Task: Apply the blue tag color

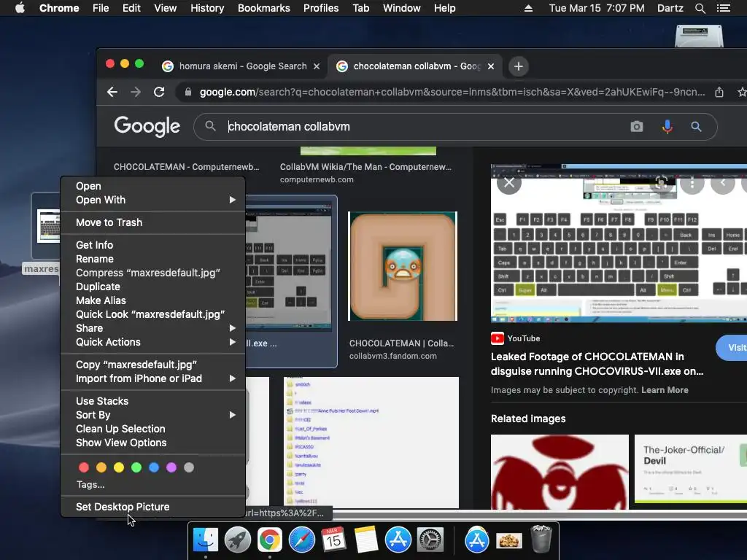Action: pyautogui.click(x=154, y=467)
